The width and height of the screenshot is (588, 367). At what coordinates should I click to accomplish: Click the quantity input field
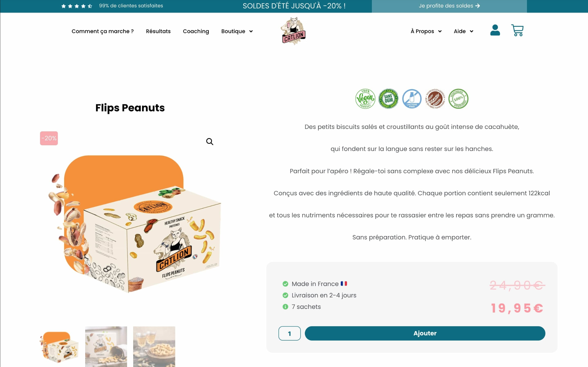[x=289, y=333]
